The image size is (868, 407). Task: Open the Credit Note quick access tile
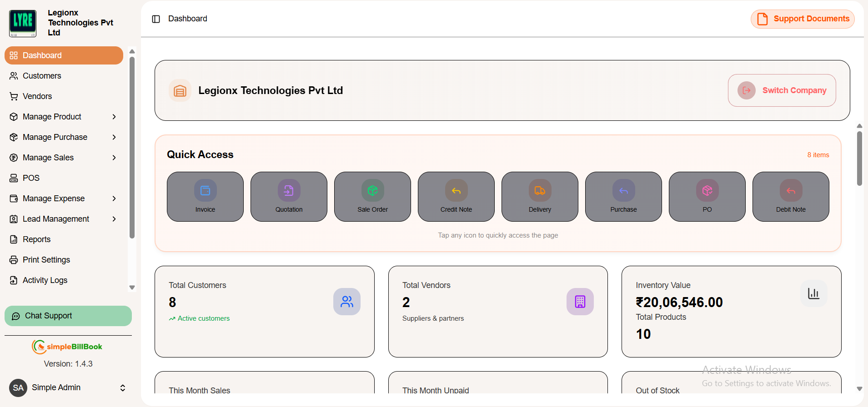(456, 197)
